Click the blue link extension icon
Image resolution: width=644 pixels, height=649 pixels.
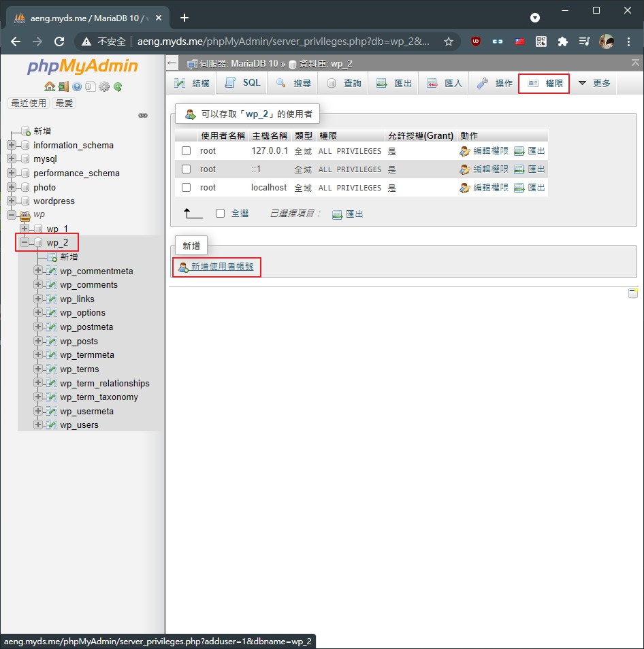click(498, 41)
